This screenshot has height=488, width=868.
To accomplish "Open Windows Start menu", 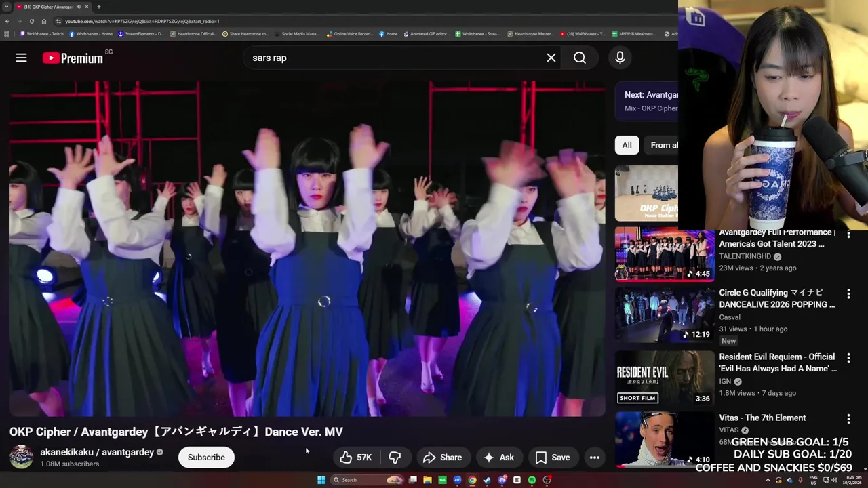I will pos(321,480).
